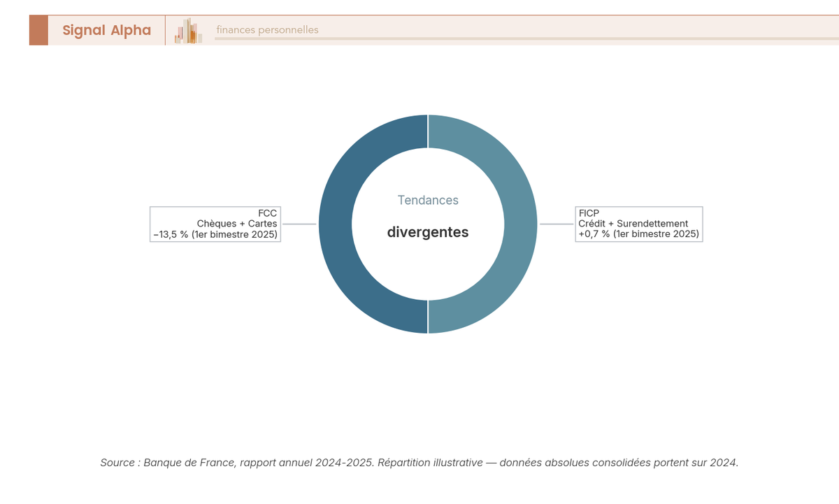Toggle visibility of the FICP segment via its label

pos(638,224)
